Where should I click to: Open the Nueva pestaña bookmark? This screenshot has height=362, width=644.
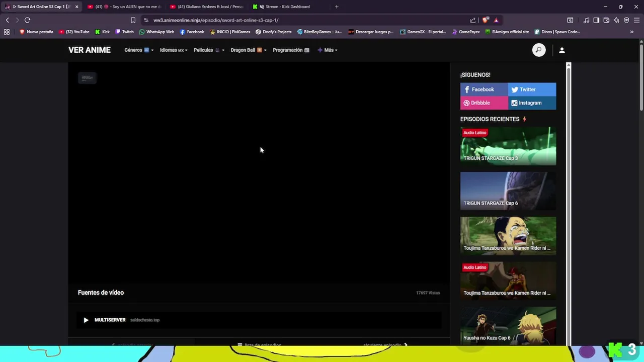[x=36, y=32]
